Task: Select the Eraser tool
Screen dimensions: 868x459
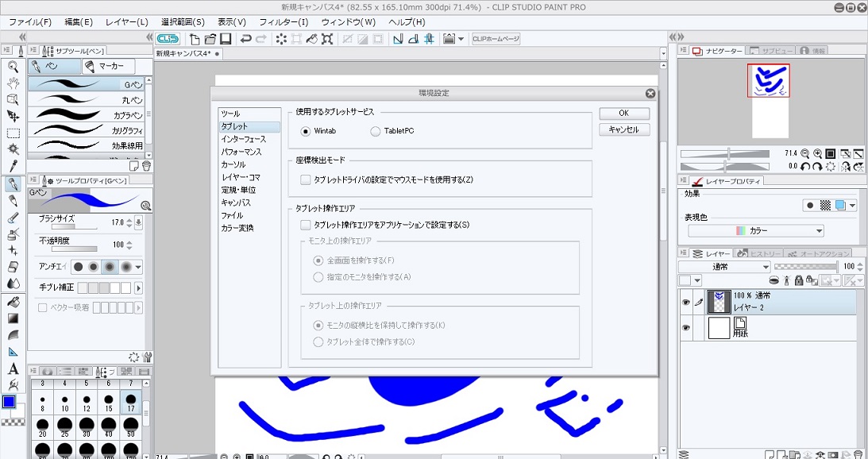Action: tap(14, 268)
